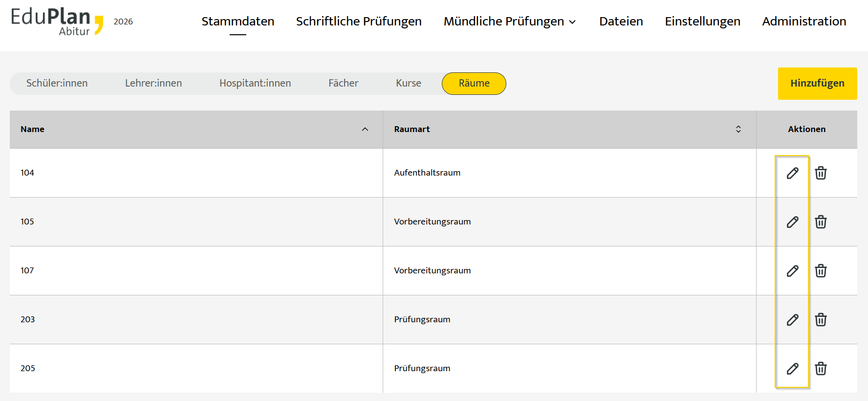This screenshot has width=868, height=401.
Task: Sort table by Name column arrow
Action: tap(365, 129)
